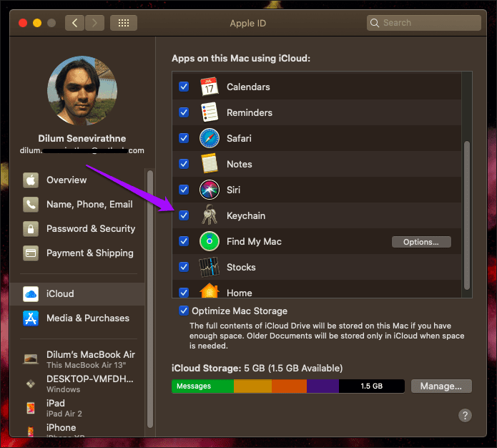The image size is (497, 448).
Task: Go back with the left chevron button
Action: (75, 23)
